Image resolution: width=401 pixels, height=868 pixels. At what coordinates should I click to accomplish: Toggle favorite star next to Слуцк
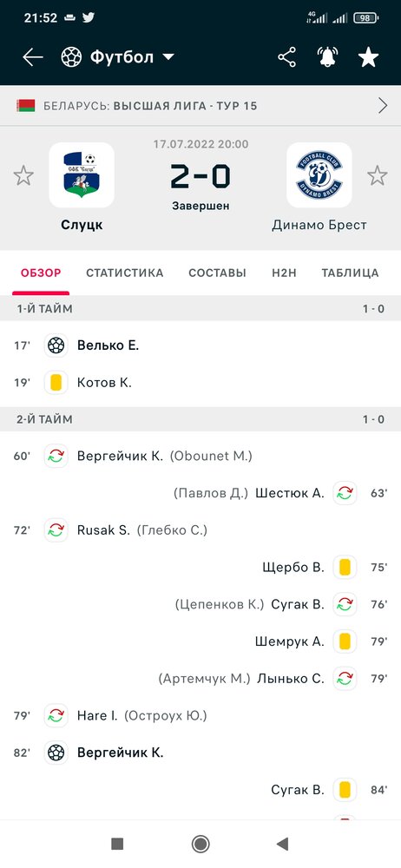coord(23,175)
